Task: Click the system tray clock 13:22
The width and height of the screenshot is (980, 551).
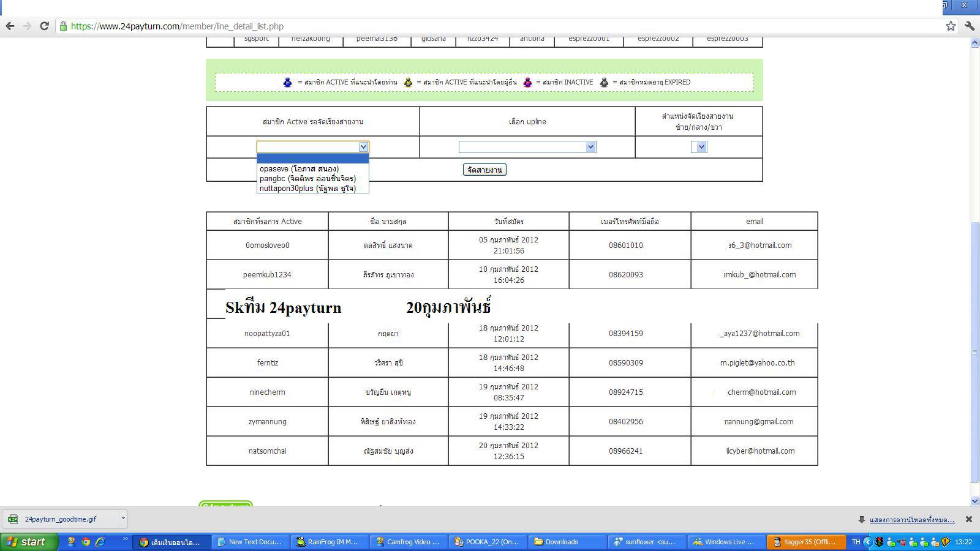Action: (963, 542)
